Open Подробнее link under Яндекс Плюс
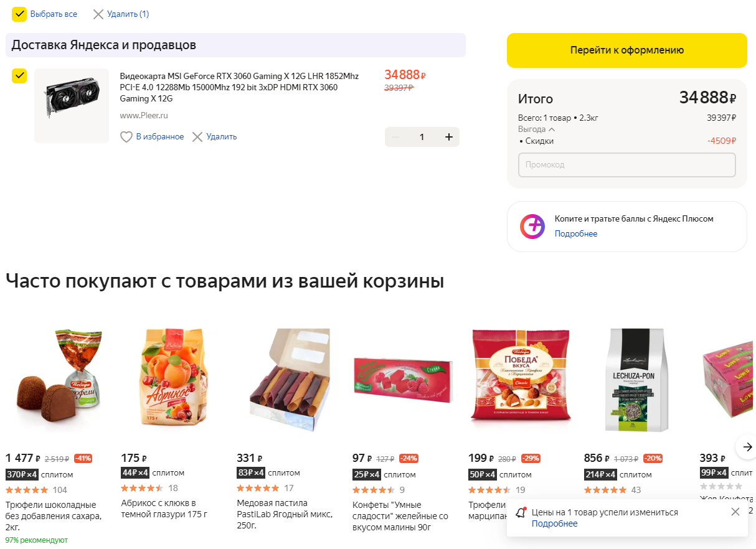The image size is (756, 549). (575, 234)
